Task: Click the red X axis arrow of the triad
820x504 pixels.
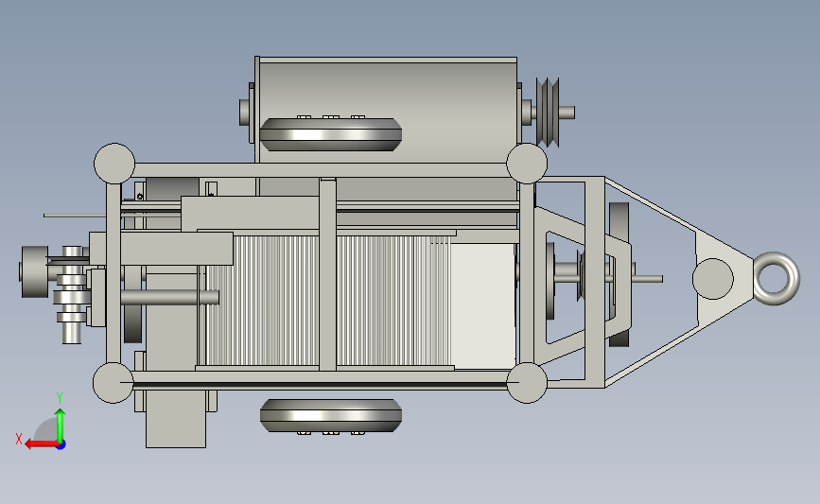Action: click(x=42, y=444)
